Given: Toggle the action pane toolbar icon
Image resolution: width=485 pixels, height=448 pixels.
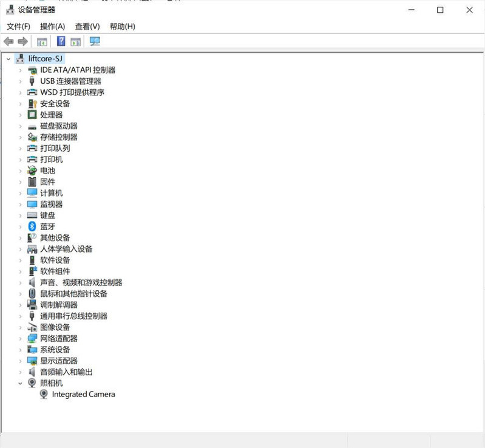Looking at the screenshot, I should coord(75,41).
